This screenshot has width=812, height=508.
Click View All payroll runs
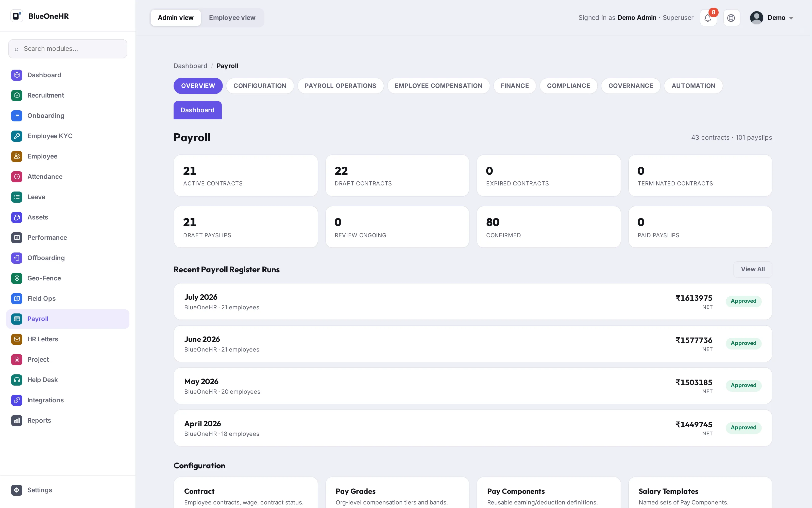[x=753, y=269]
